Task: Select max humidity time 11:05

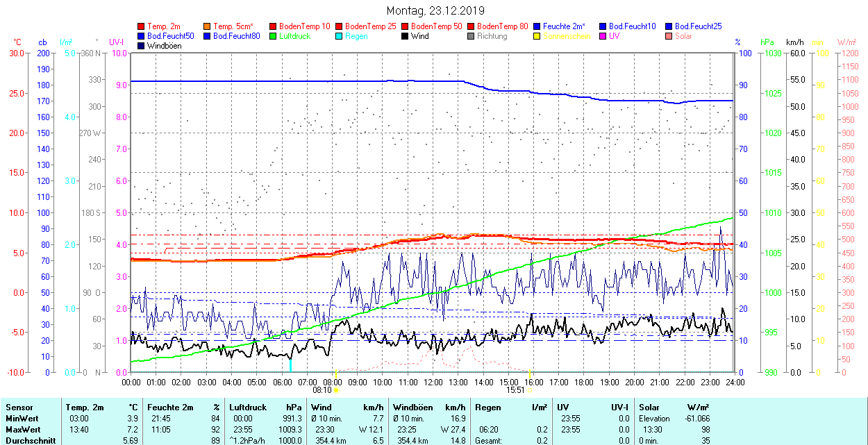Action: 161,430
